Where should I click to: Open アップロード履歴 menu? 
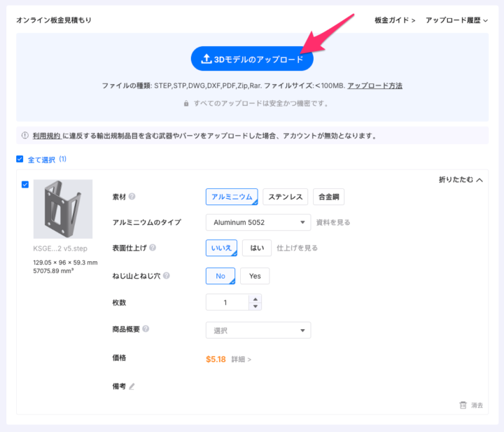click(456, 20)
